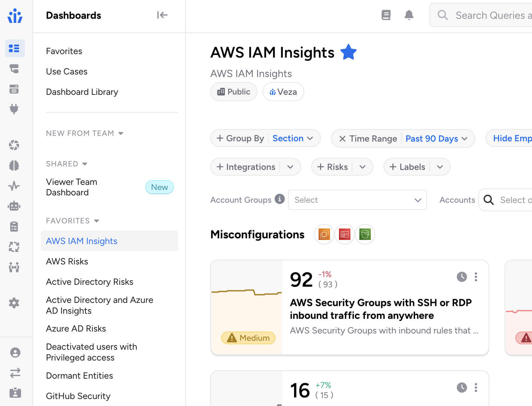Click the clock icon on the 92 card
This screenshot has width=532, height=406.
click(x=462, y=277)
